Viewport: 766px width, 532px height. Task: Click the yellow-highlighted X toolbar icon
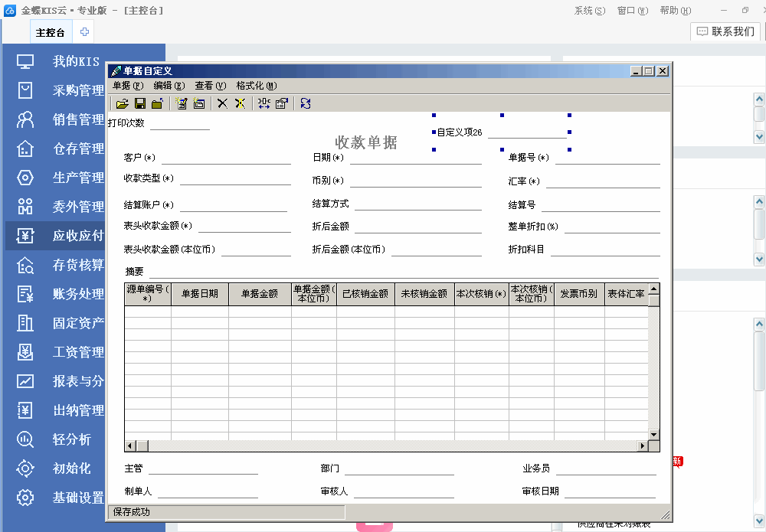[x=240, y=103]
